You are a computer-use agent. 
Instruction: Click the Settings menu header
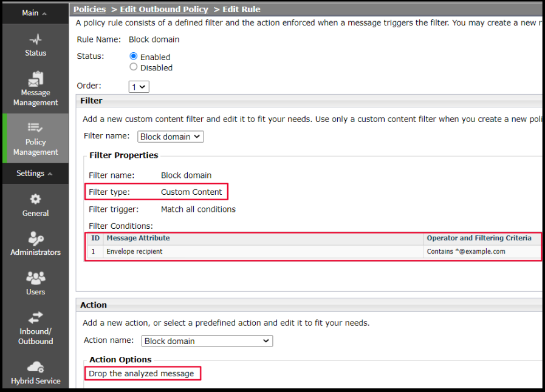click(29, 174)
